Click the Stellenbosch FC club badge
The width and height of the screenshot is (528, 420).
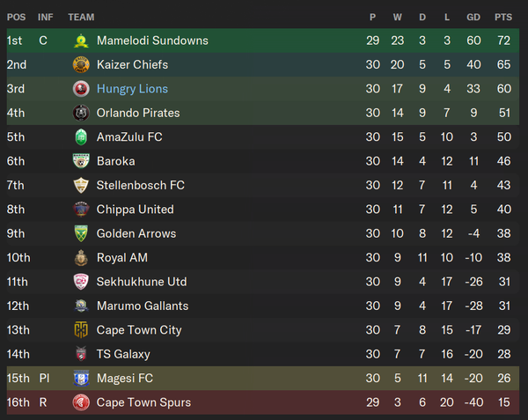coord(81,186)
